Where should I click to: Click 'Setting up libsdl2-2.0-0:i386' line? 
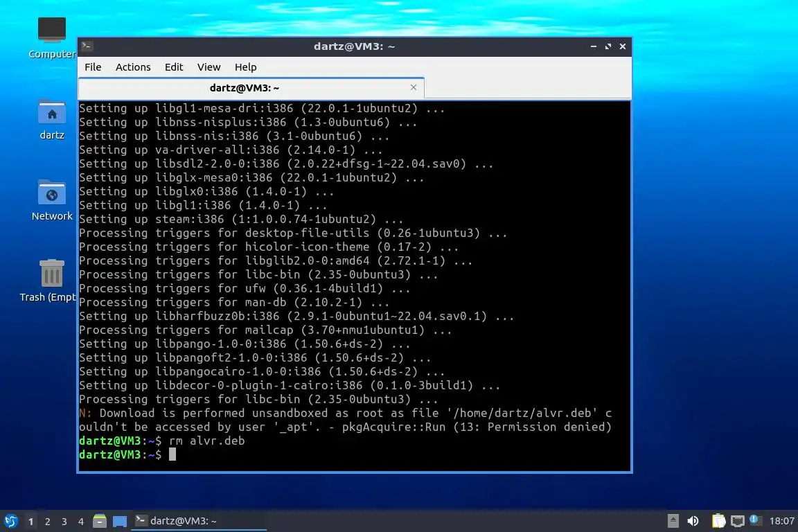click(286, 164)
